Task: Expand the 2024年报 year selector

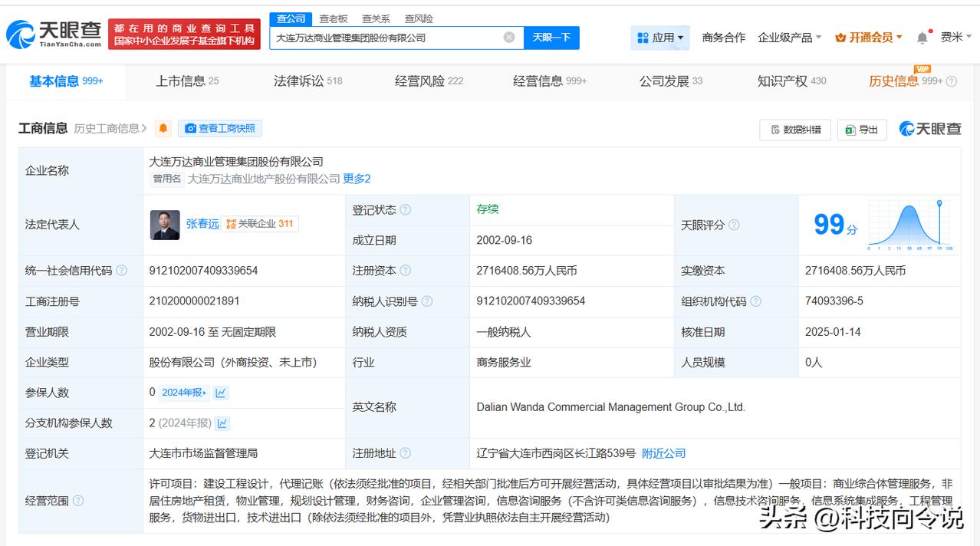Action: [184, 393]
